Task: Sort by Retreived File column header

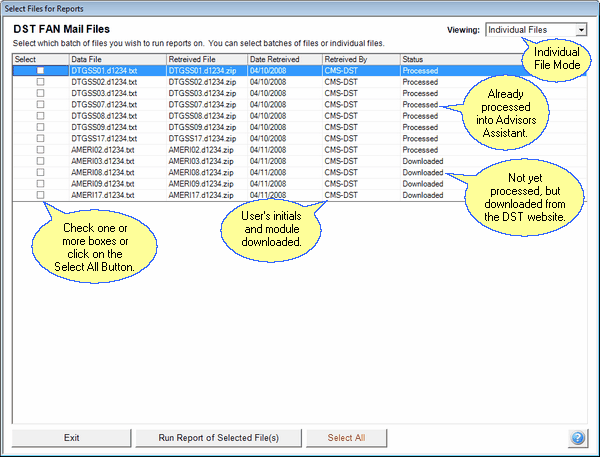Action: [x=207, y=59]
